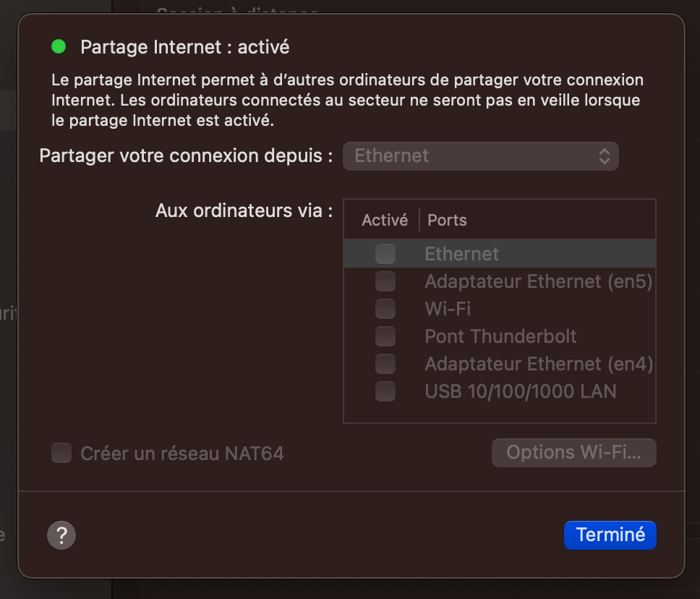Click the up-down chevron on Ethernet popup
This screenshot has height=599, width=700.
coord(605,156)
